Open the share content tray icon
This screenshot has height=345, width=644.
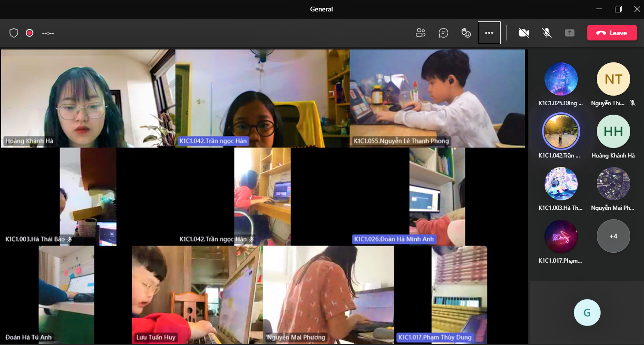[x=570, y=33]
